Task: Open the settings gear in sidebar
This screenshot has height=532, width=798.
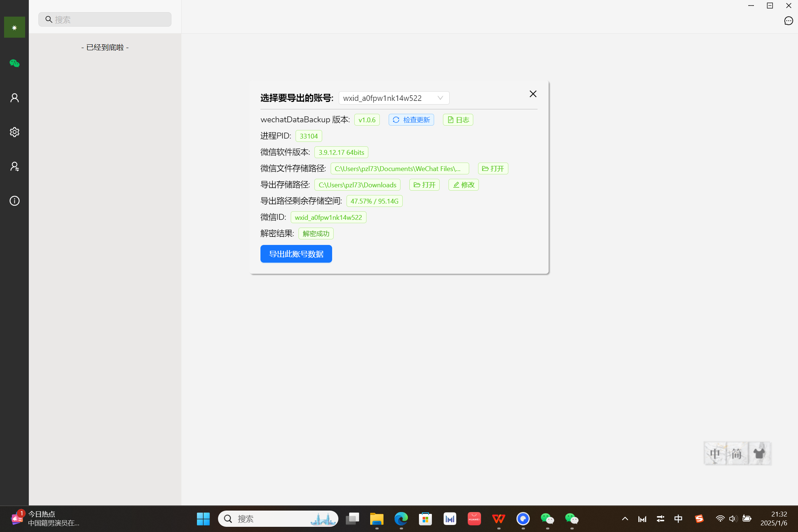Action: 14,132
